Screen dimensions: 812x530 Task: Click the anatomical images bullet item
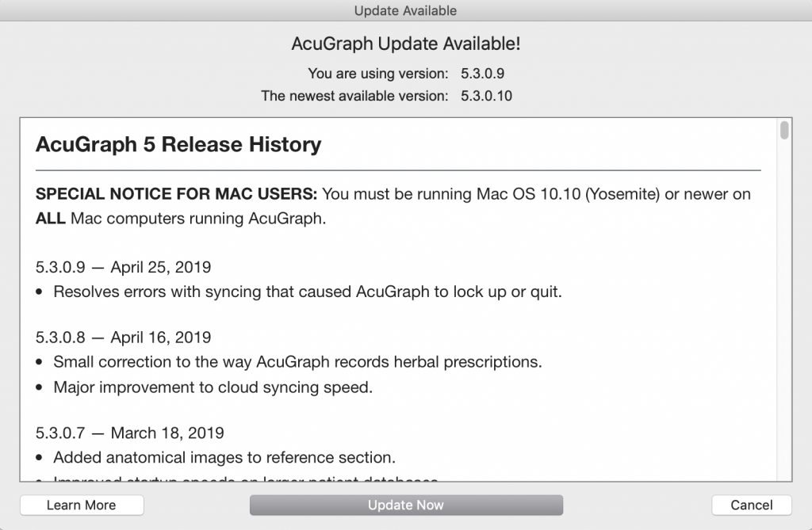[216, 458]
